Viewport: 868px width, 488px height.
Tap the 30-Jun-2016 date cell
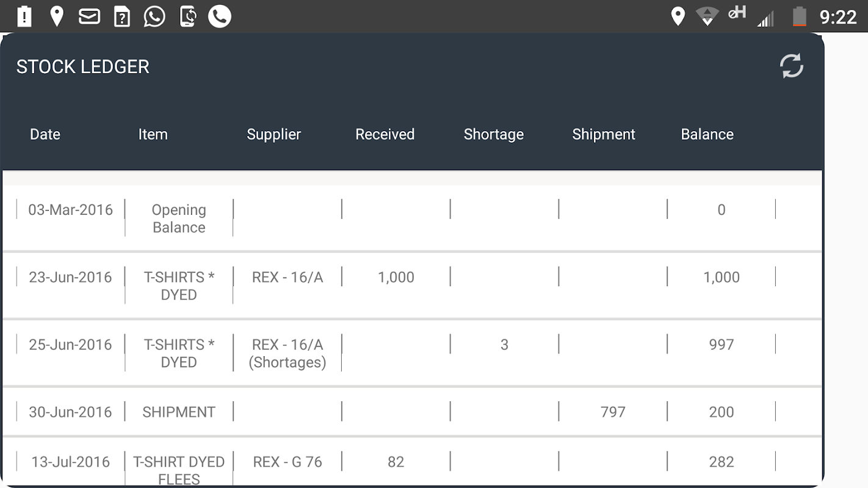click(71, 412)
